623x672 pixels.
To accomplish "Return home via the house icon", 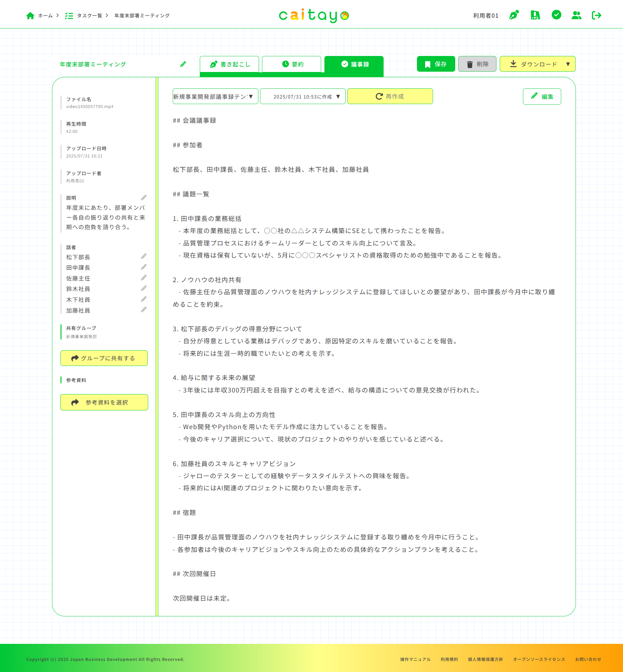I will 31,15.
